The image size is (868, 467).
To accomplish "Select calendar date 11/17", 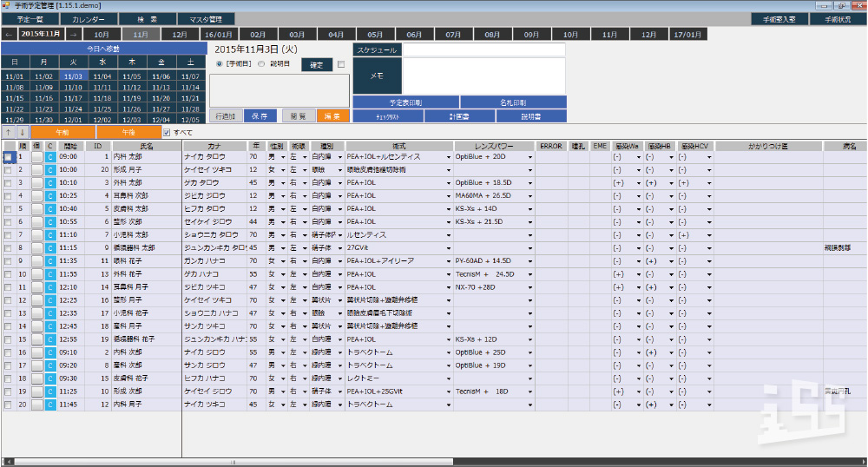I will tap(73, 98).
